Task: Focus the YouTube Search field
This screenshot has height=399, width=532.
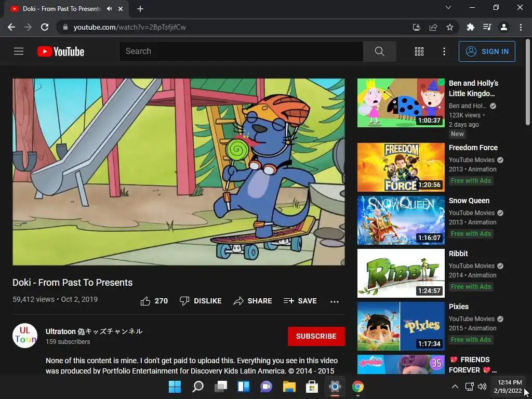Action: pos(241,51)
